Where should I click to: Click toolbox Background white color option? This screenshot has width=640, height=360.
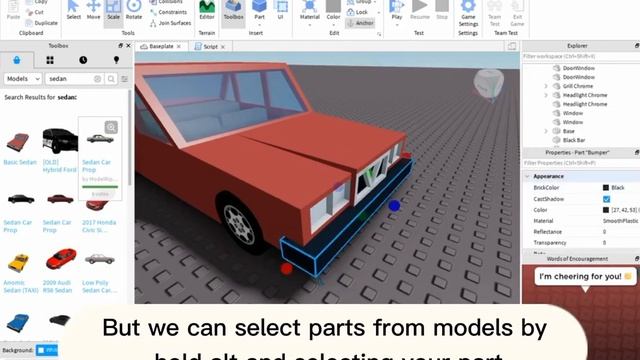(47, 350)
